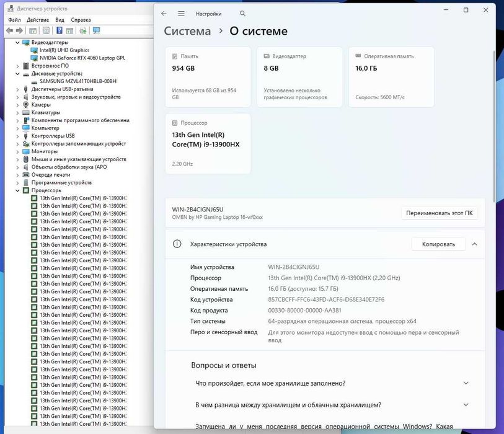The image size is (504, 434).
Task: Select NVIDIA GeForce RTX 4060 Laptop GPU
Action: pos(82,58)
